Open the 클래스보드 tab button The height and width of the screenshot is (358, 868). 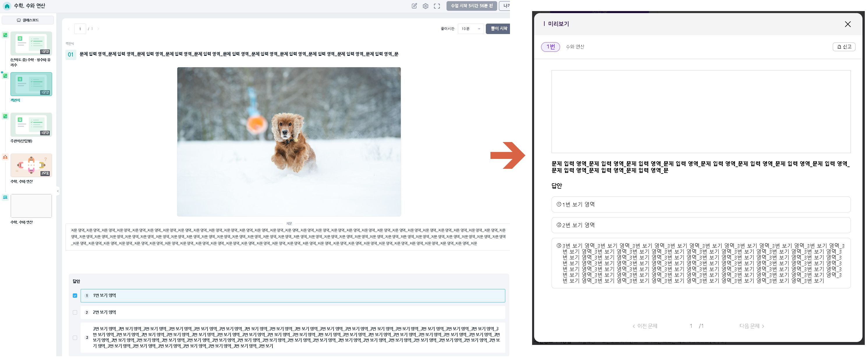tap(28, 20)
